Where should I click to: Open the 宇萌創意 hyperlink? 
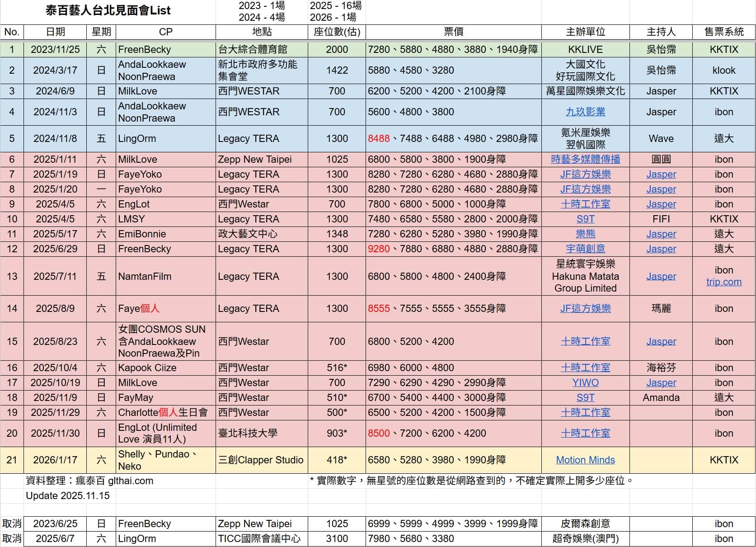[x=585, y=249]
